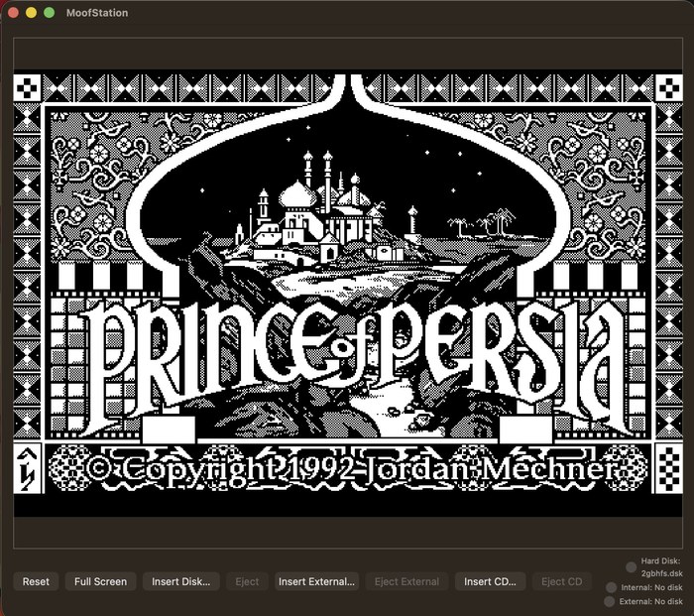This screenshot has width=694, height=616.
Task: Click the Prince of Persia title screen
Action: point(348,293)
